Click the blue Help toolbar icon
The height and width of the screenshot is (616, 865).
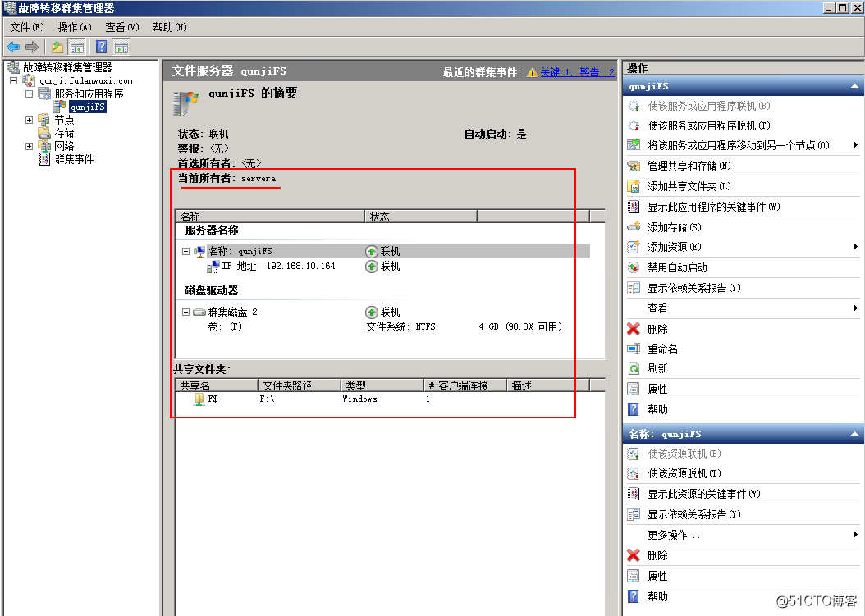coord(102,48)
